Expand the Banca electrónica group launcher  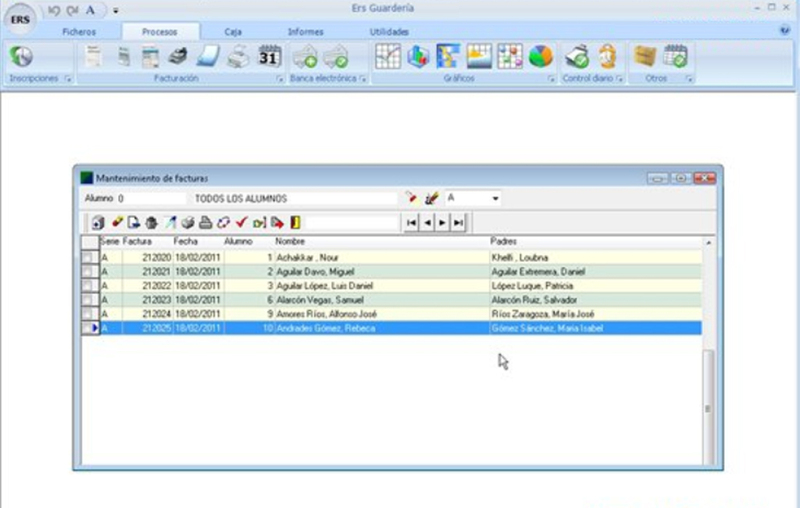[363, 79]
